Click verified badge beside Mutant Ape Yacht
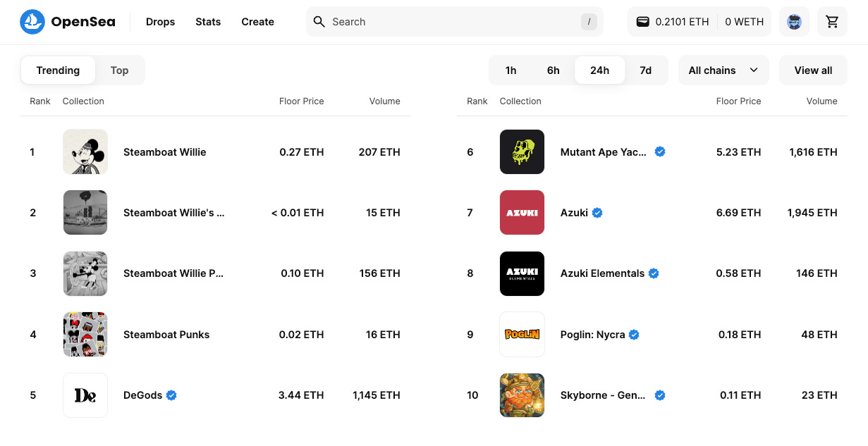Screen dimensions: 868x446 [x=660, y=151]
